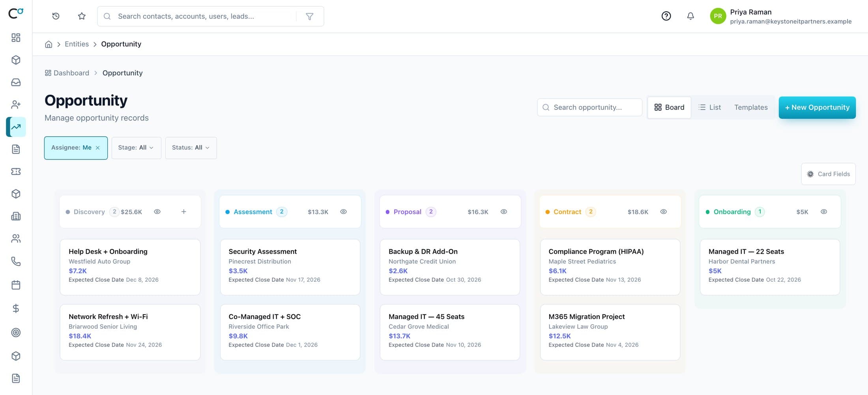Toggle visibility of the Onboarding column

click(x=824, y=212)
